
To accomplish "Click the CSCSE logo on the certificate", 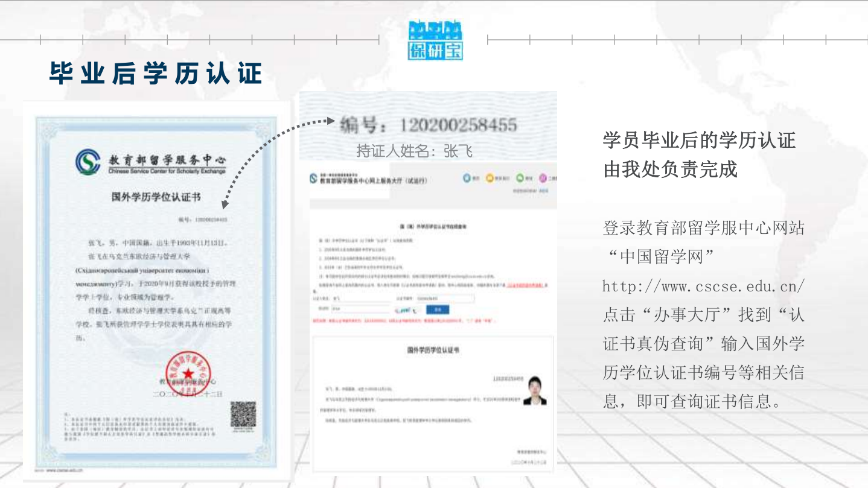I will 89,162.
